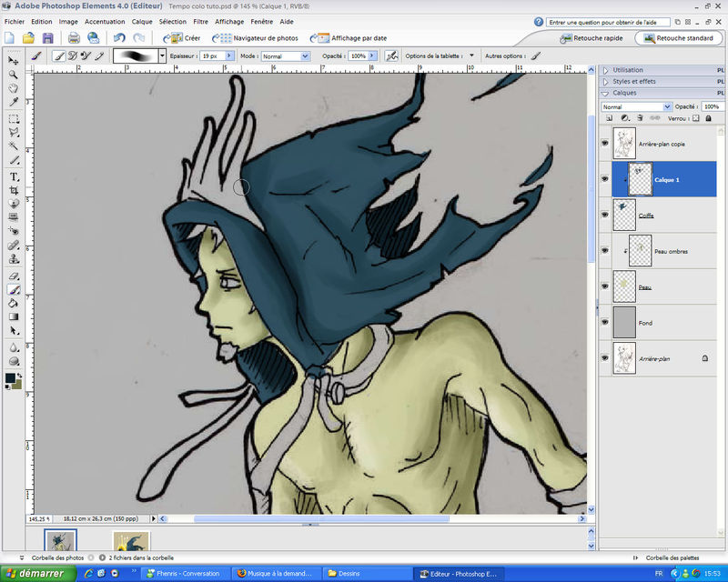Click the Undo arrow icon

tap(119, 38)
